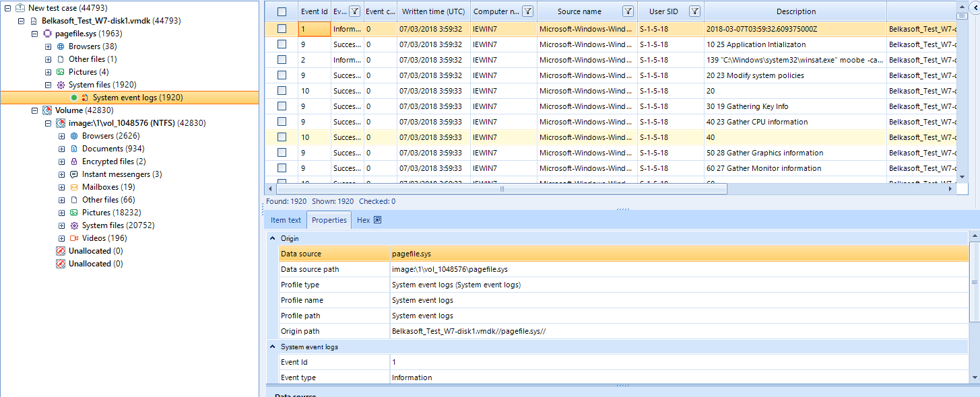Click the Instant messengers chat icon
The height and width of the screenshot is (397, 980).
[74, 174]
